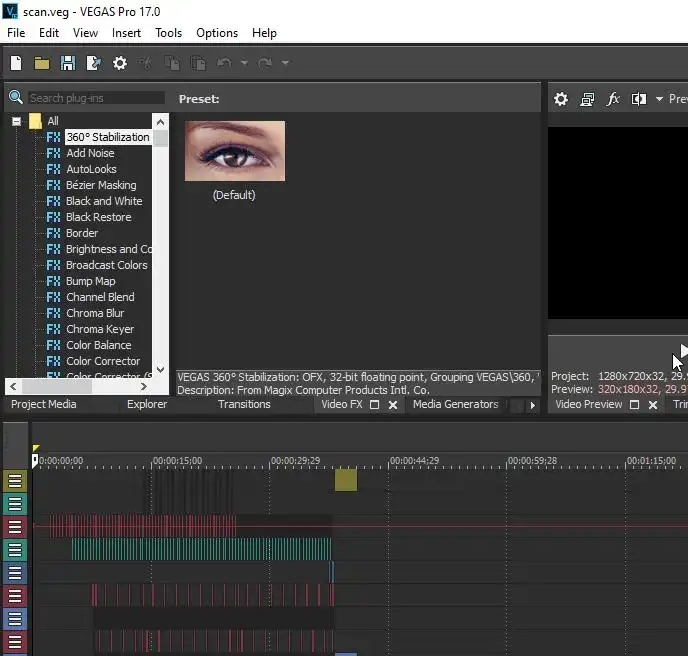Click the Paste clipboard icon
688x656 pixels.
[198, 63]
